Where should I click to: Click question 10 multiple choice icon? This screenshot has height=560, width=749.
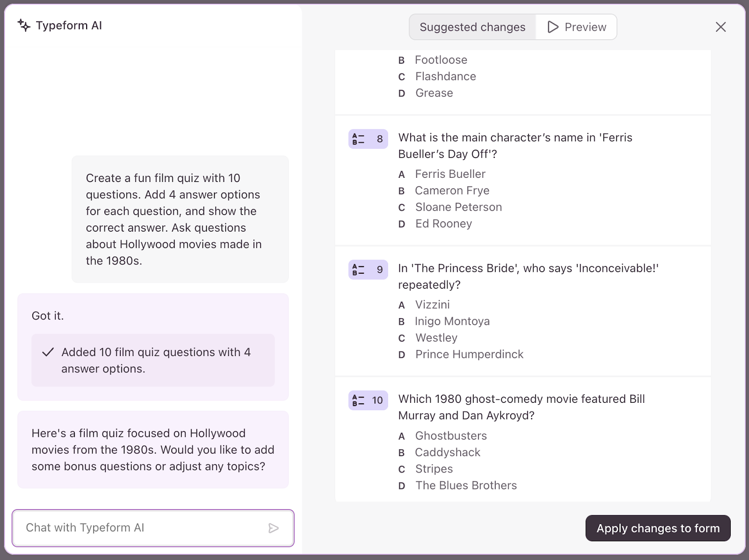point(358,400)
